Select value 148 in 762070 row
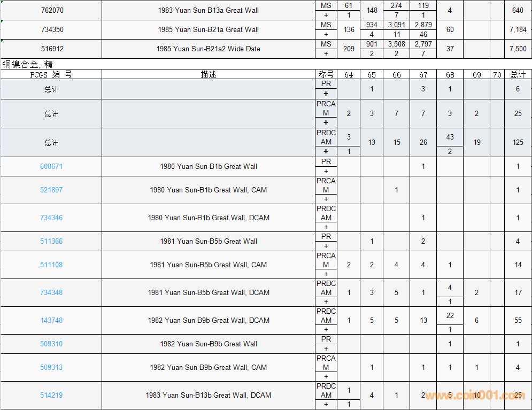 (372, 11)
